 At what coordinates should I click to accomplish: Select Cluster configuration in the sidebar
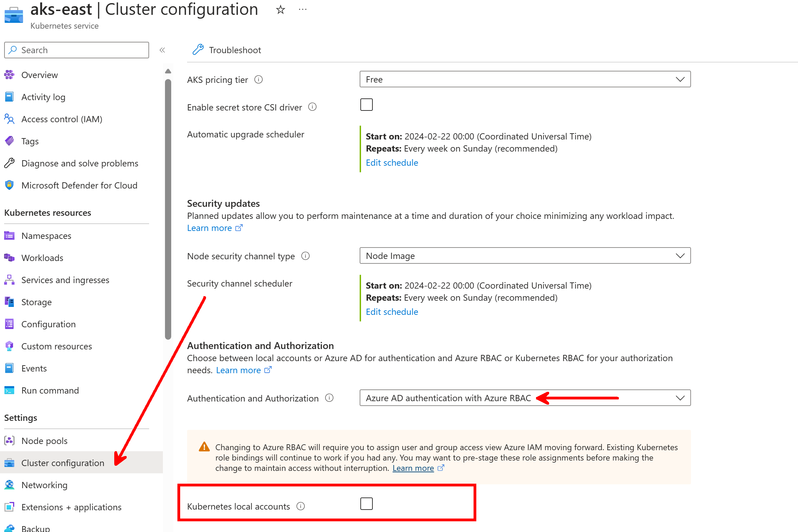coord(63,463)
